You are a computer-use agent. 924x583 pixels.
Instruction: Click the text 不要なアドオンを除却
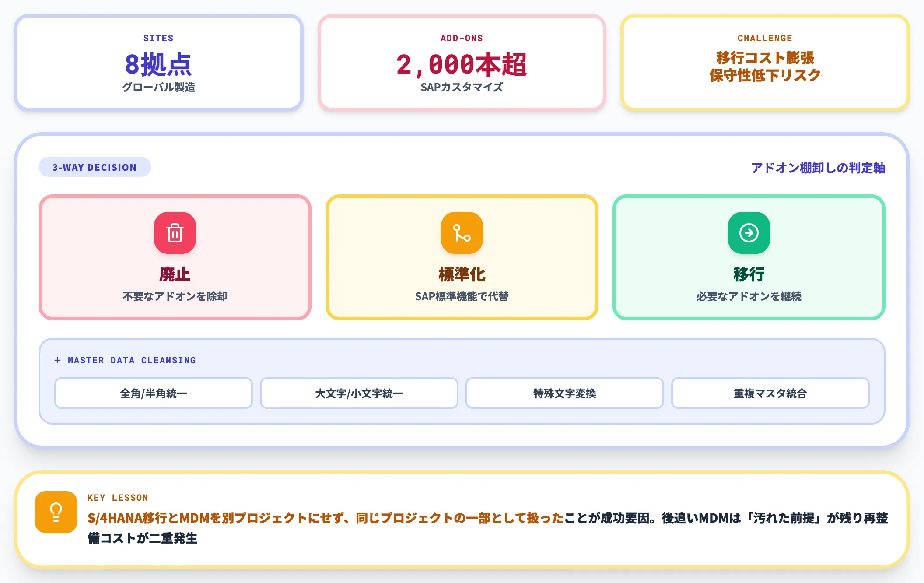point(175,296)
